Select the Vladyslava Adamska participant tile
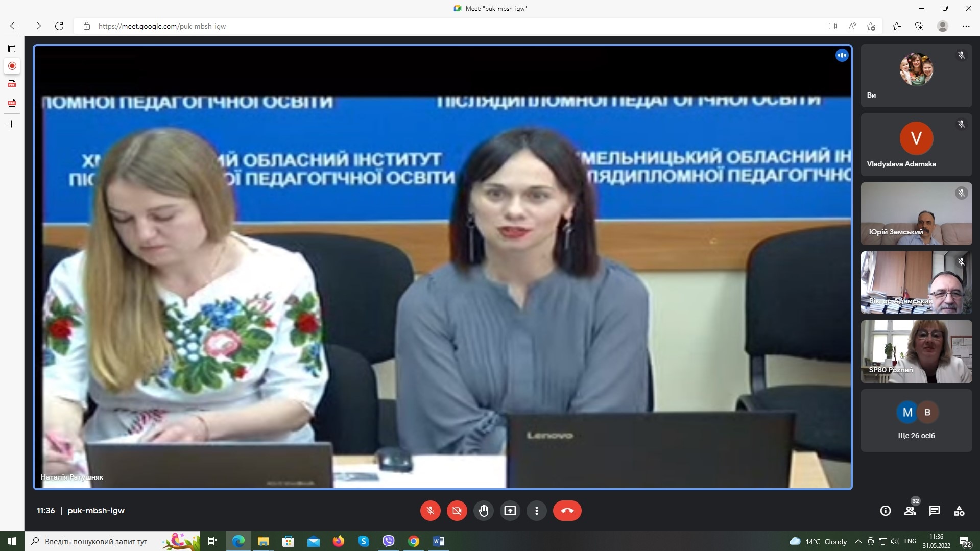 (916, 145)
